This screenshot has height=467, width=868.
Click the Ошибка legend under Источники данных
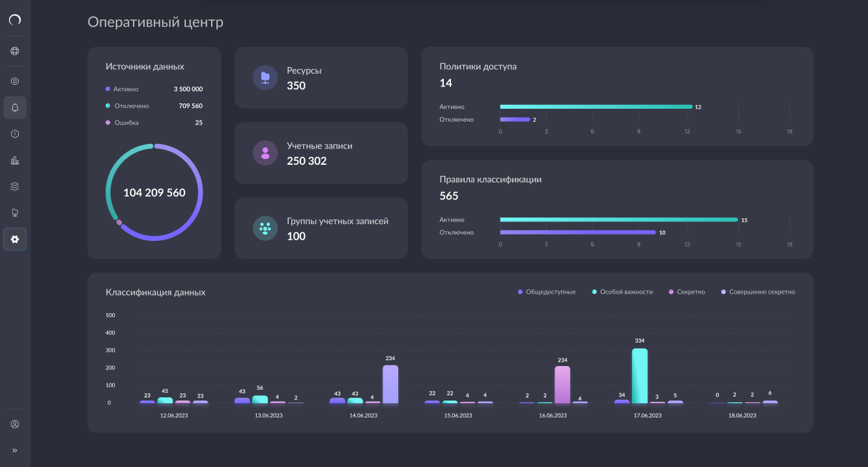122,122
